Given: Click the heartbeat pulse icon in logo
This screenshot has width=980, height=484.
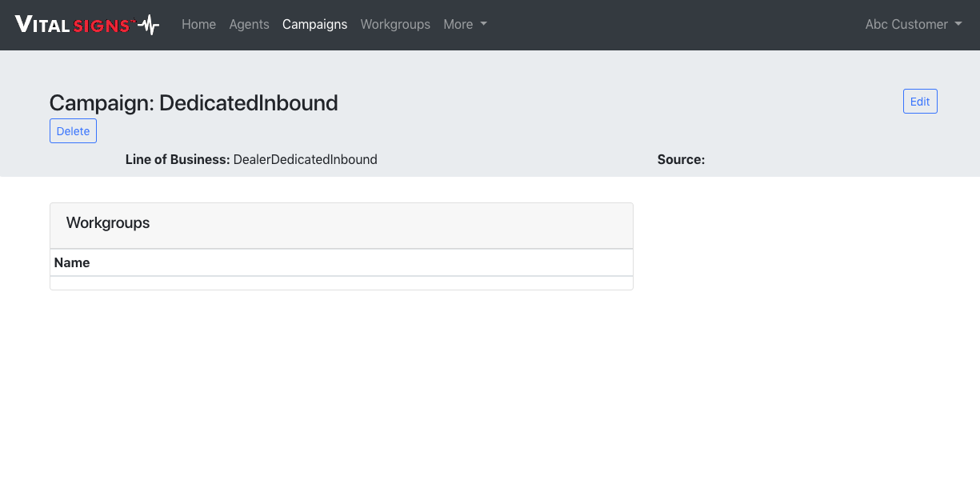Looking at the screenshot, I should point(148,25).
